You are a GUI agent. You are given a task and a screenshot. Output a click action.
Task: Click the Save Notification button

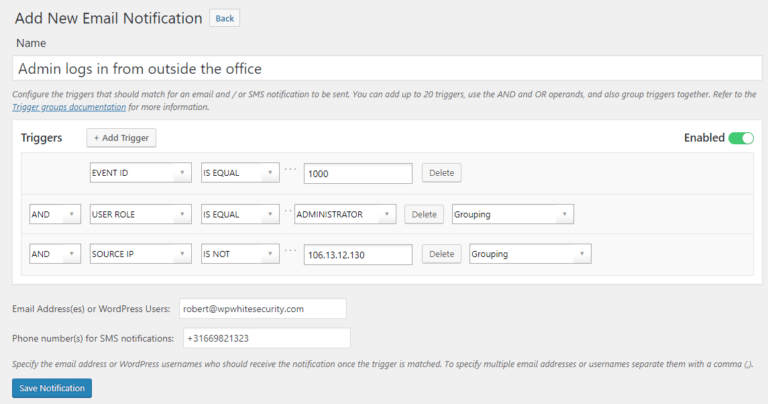51,387
